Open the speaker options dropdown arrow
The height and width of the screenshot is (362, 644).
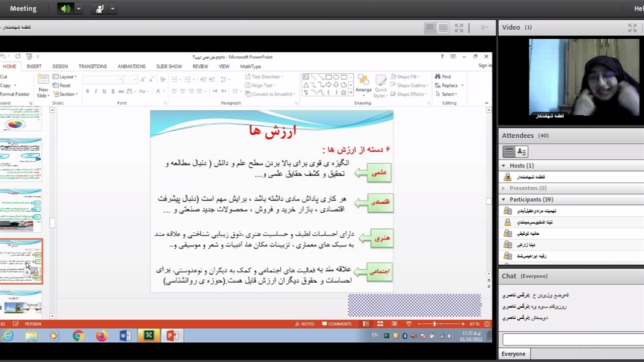click(x=78, y=9)
